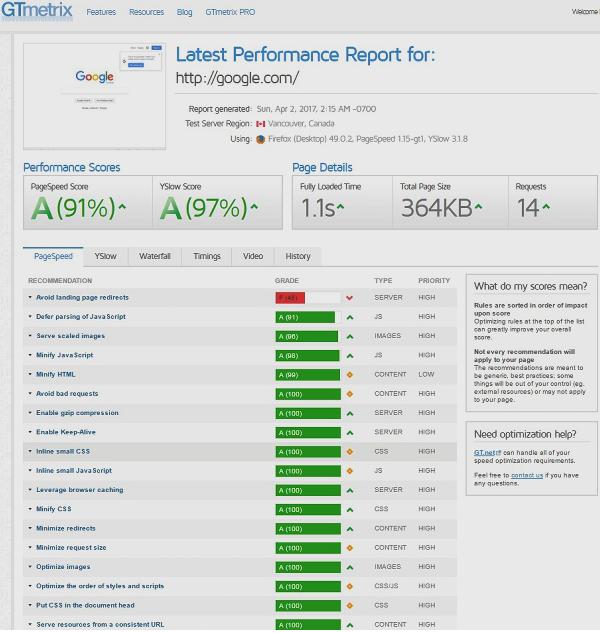Open Resources in top navigation
Image resolution: width=600 pixels, height=633 pixels.
(x=146, y=12)
